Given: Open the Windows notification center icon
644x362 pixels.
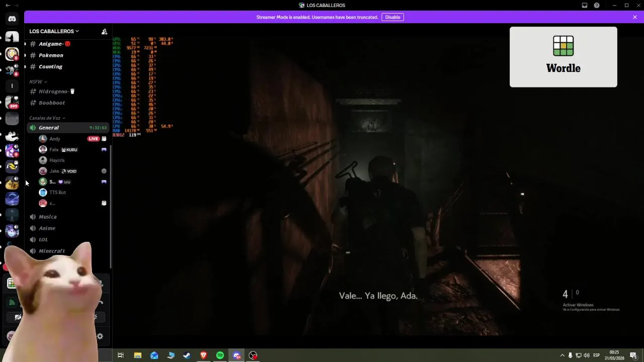Looking at the screenshot, I should pyautogui.click(x=633, y=355).
